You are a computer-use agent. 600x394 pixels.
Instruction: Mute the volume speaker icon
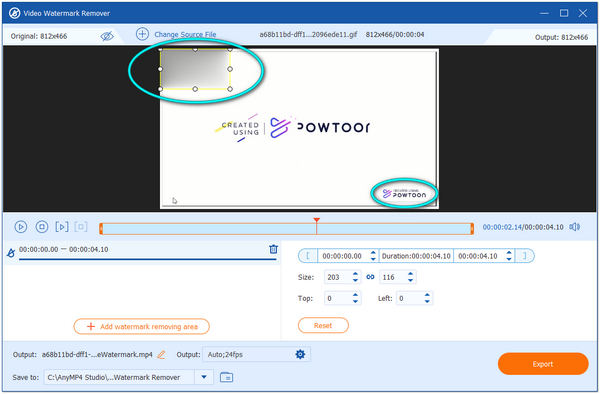(x=574, y=227)
